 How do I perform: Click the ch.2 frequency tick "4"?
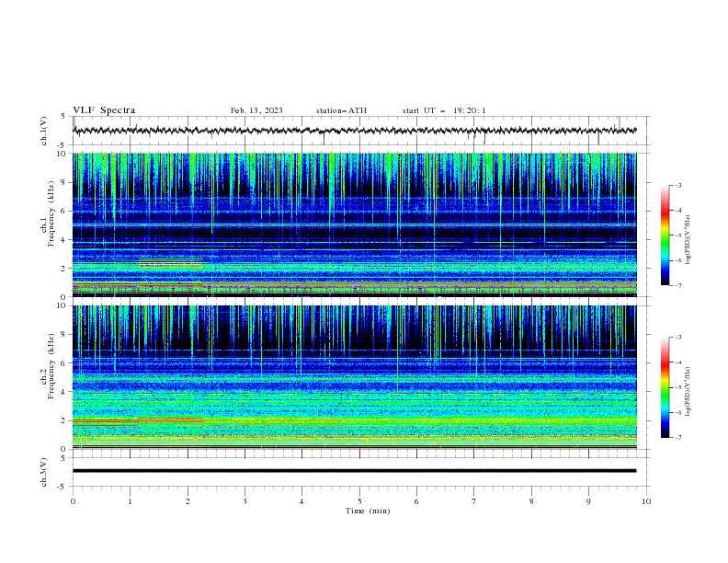coord(63,392)
